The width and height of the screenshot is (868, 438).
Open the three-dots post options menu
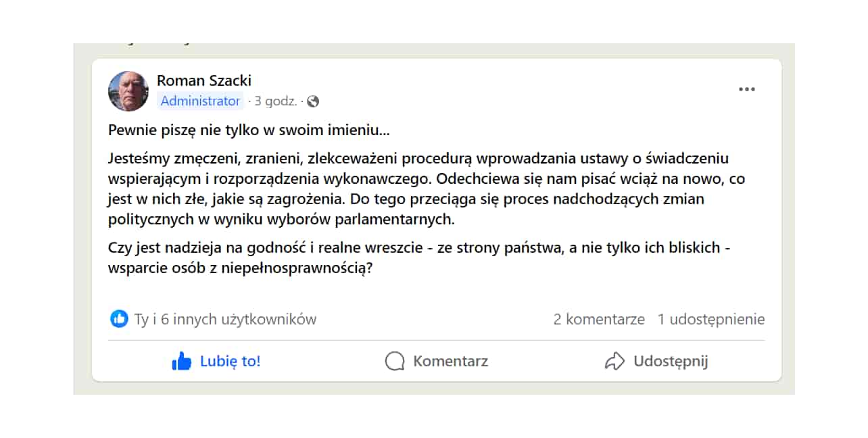[746, 89]
